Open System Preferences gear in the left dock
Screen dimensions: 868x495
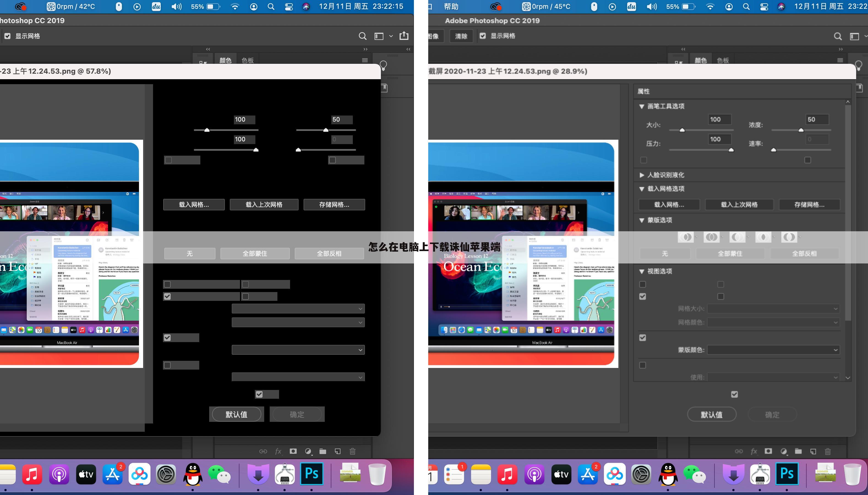(x=166, y=474)
